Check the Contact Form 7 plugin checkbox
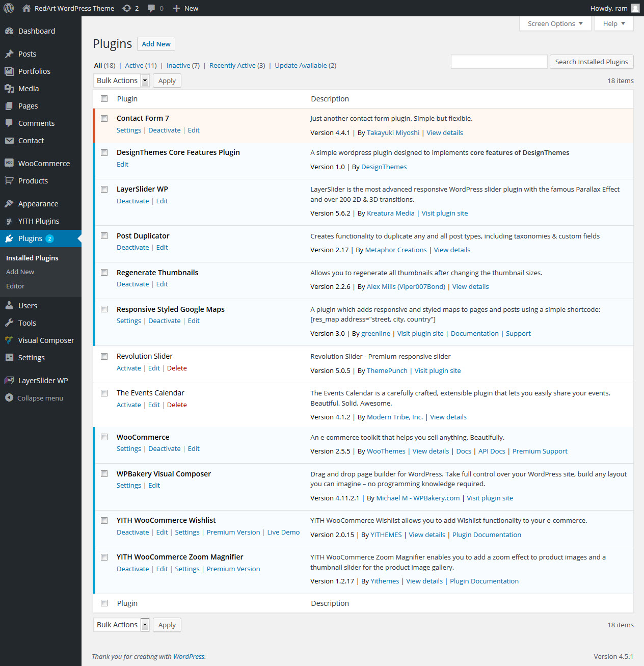 pyautogui.click(x=104, y=118)
